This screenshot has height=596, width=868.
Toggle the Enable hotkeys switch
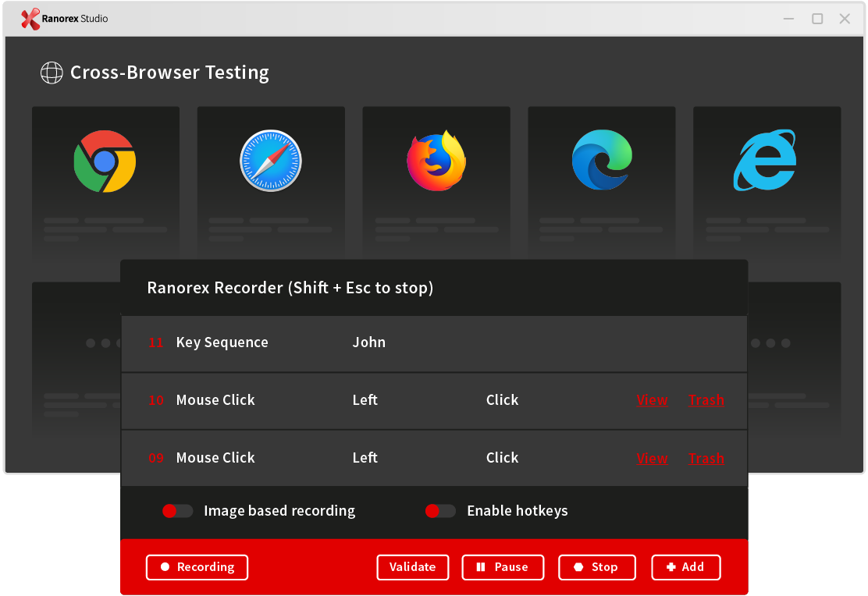(441, 511)
